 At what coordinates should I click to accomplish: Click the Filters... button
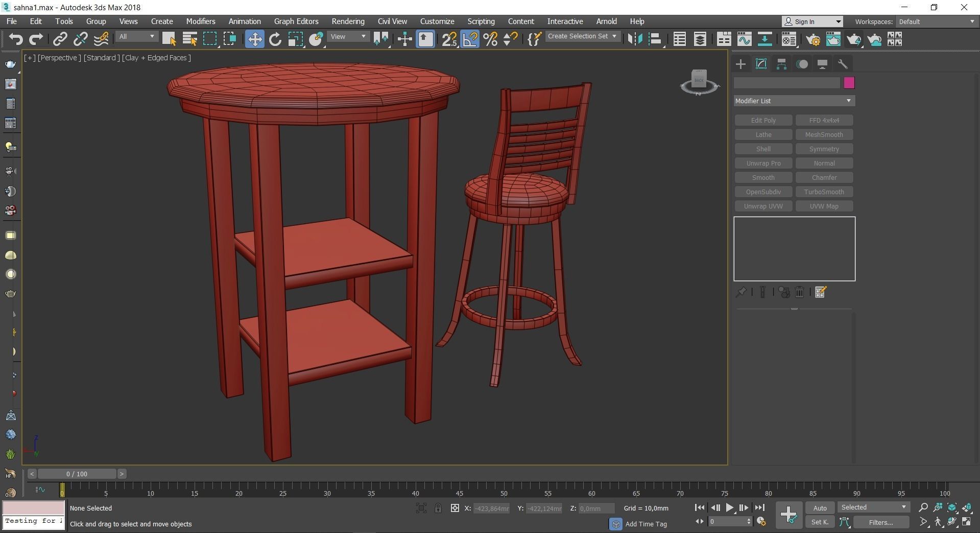881,522
